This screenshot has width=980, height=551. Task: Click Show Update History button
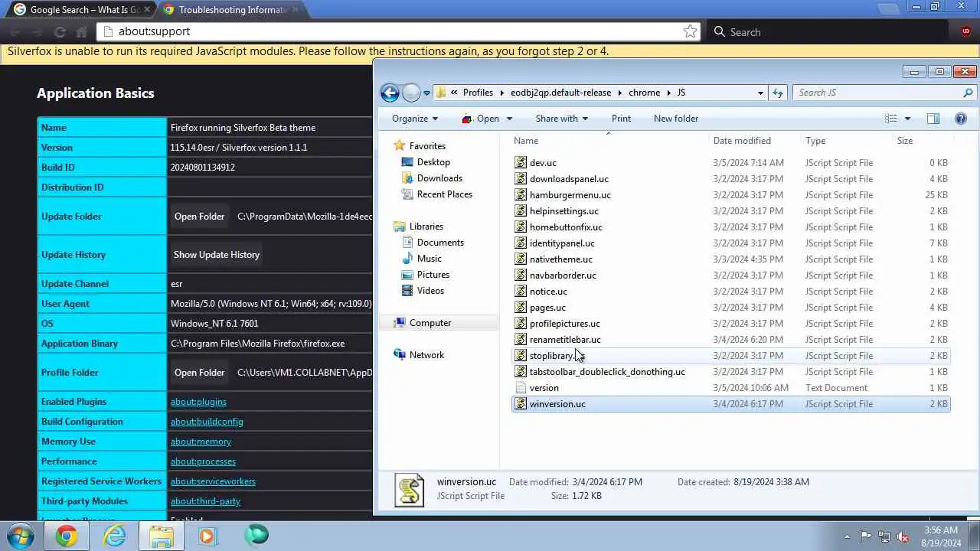[x=217, y=255]
